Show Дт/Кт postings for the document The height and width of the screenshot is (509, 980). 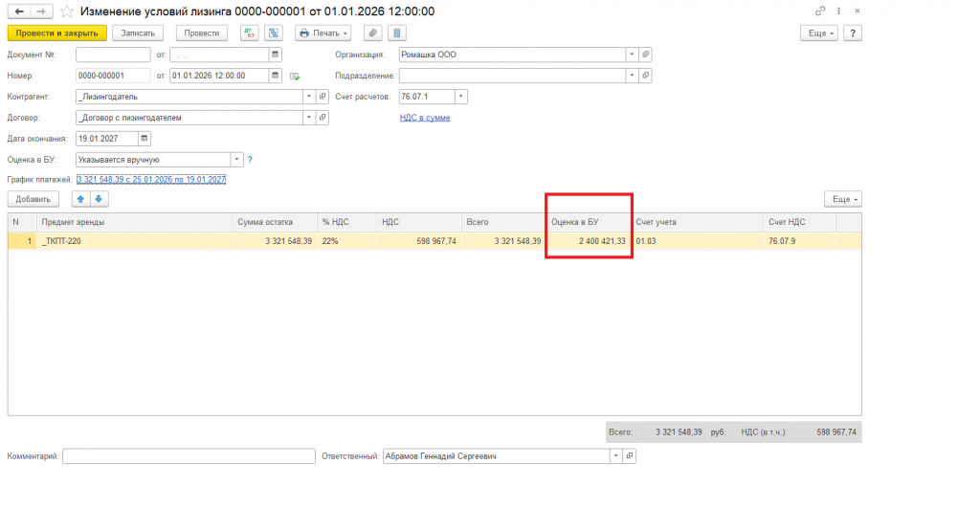[x=249, y=33]
